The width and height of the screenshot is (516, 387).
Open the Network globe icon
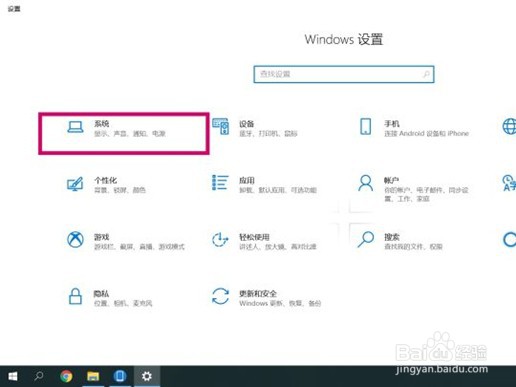(x=509, y=127)
